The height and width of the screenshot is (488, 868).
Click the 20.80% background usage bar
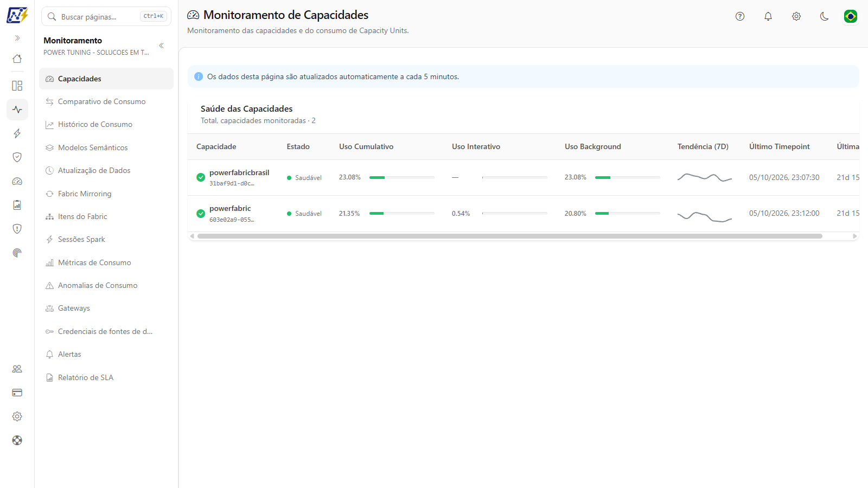pos(628,213)
